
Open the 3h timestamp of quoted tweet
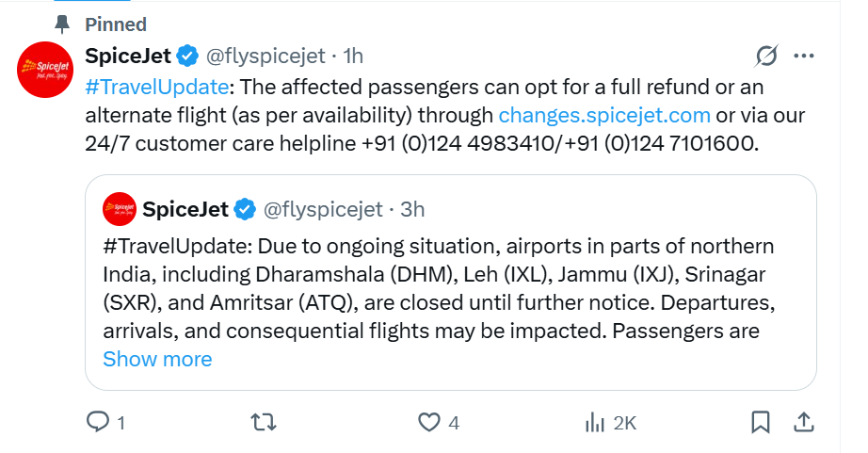[412, 209]
